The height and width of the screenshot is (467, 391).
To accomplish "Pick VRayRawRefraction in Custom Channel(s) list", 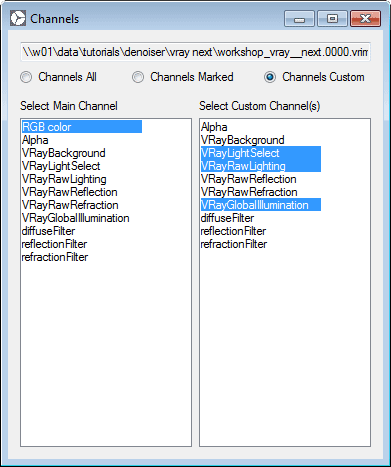I will (x=249, y=192).
